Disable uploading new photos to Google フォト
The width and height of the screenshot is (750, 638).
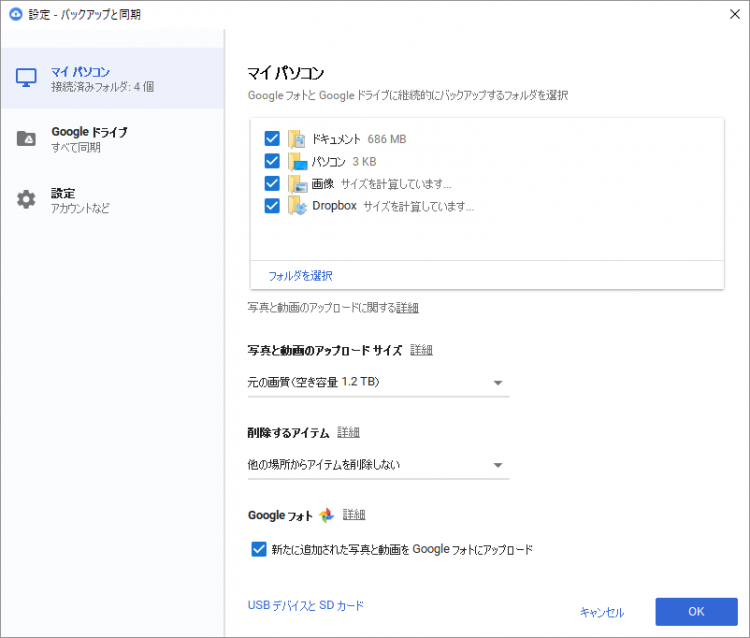(x=259, y=549)
